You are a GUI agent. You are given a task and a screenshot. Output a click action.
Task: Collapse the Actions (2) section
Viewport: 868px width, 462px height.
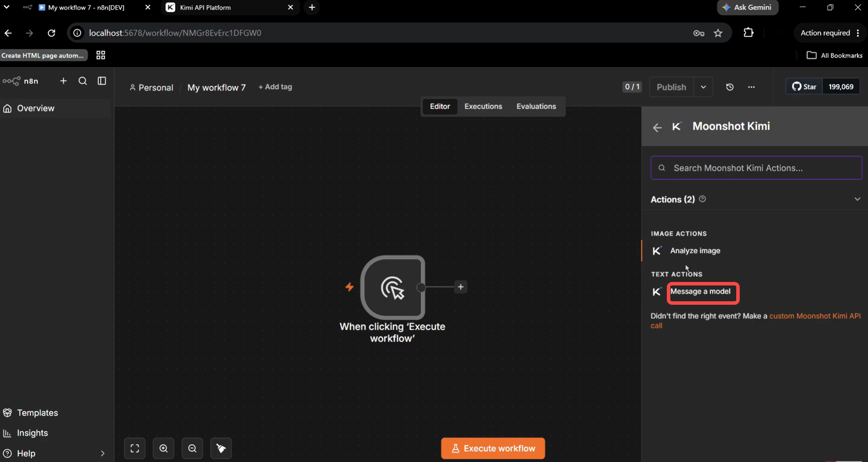click(x=857, y=199)
